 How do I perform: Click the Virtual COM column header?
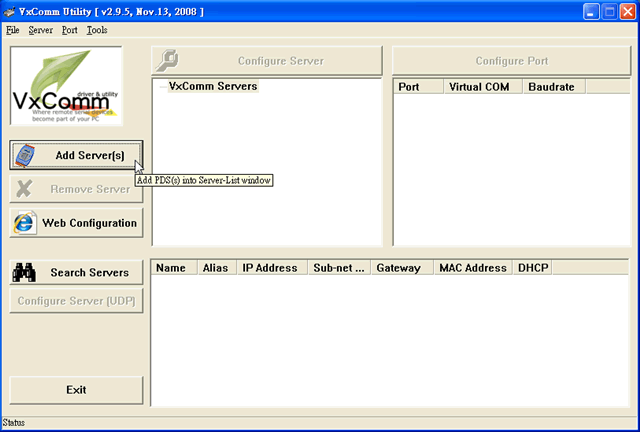click(x=479, y=87)
